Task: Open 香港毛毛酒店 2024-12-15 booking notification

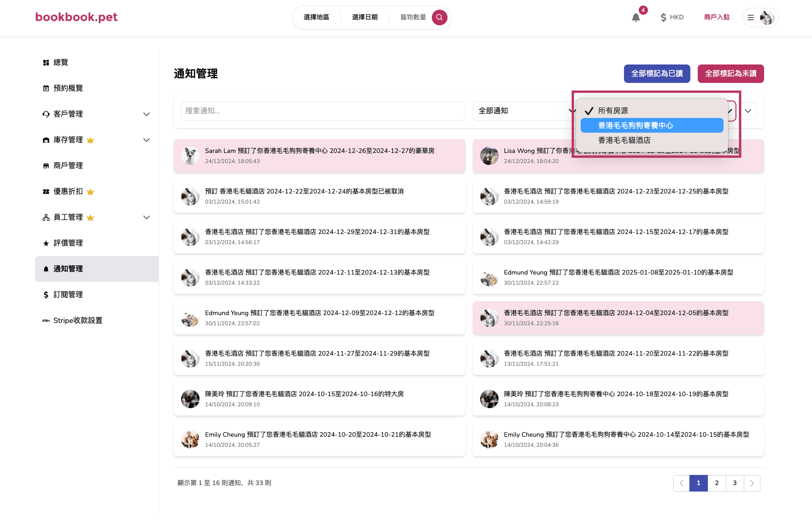Action: point(618,237)
